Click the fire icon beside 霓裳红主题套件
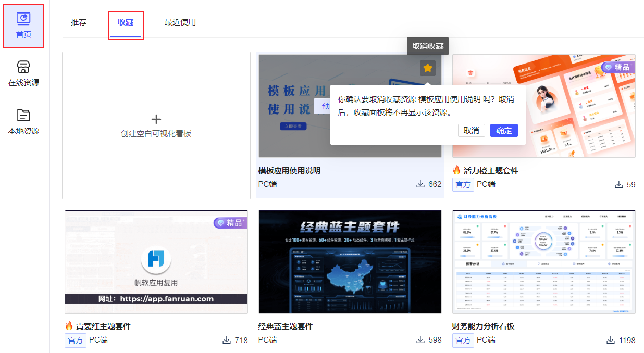Image resolution: width=644 pixels, height=353 pixels. tap(69, 326)
